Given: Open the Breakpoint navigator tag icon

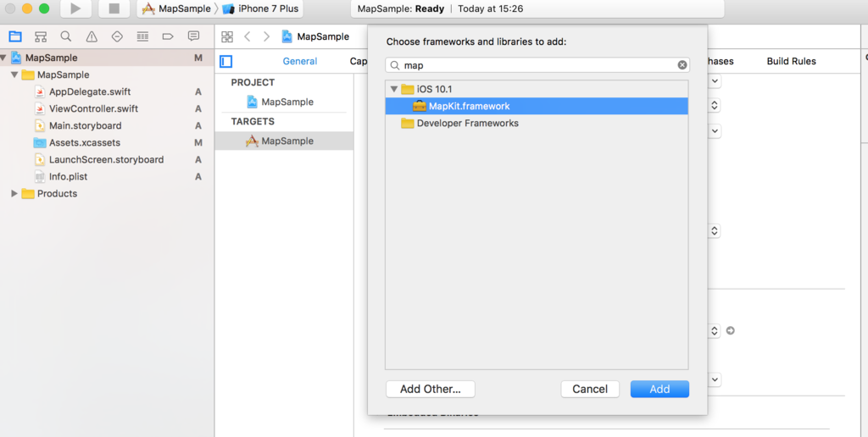Looking at the screenshot, I should click(168, 37).
